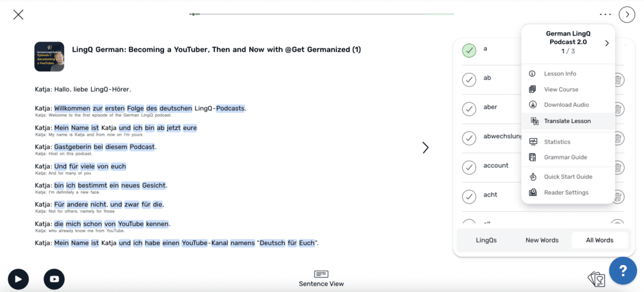
Task: Switch to the LingQs tab
Action: click(x=486, y=240)
